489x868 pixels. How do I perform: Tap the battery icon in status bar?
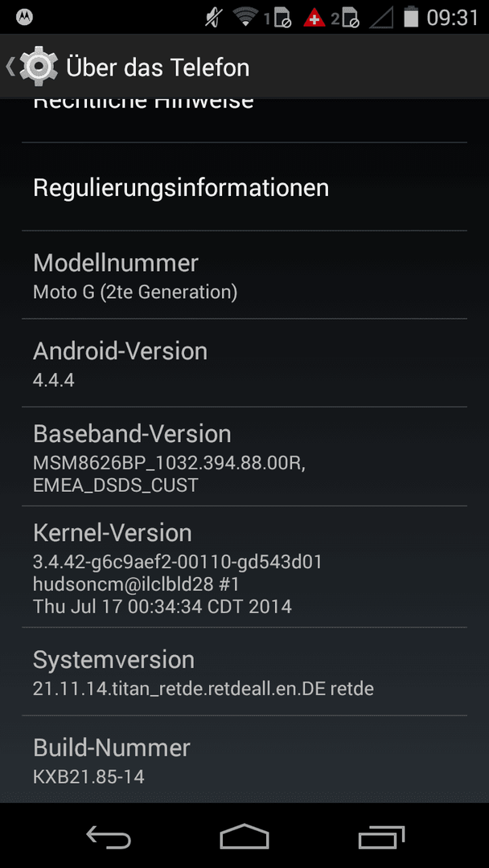coord(411,17)
